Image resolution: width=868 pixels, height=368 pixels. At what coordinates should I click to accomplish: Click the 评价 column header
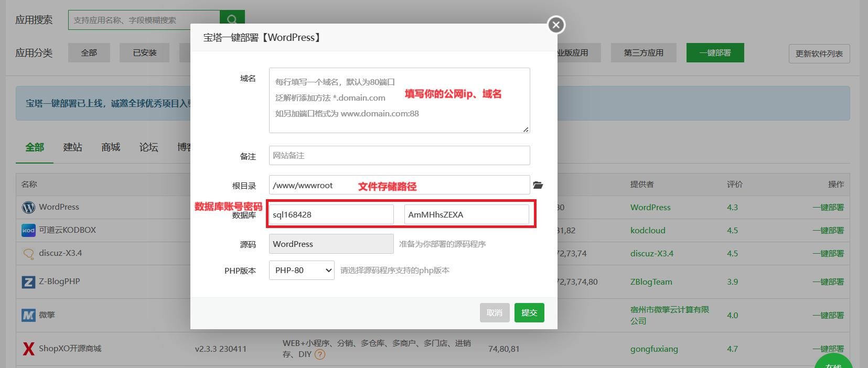pos(735,185)
